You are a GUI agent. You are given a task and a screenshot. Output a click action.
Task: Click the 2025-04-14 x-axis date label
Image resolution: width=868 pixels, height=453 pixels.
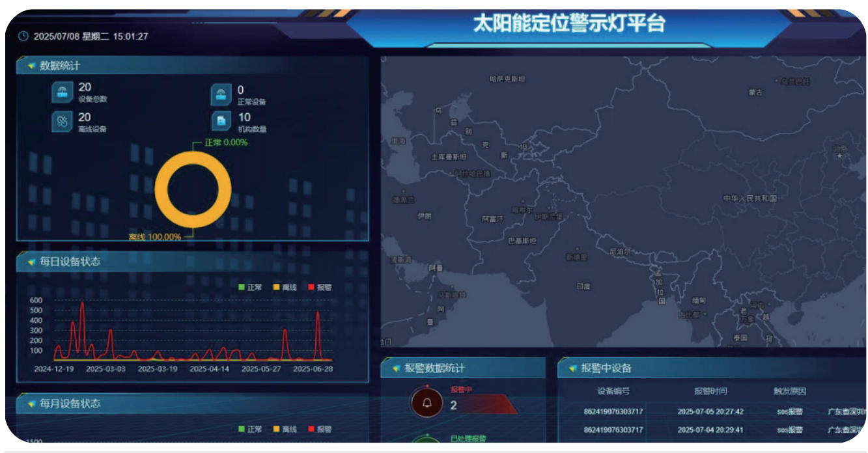point(209,369)
